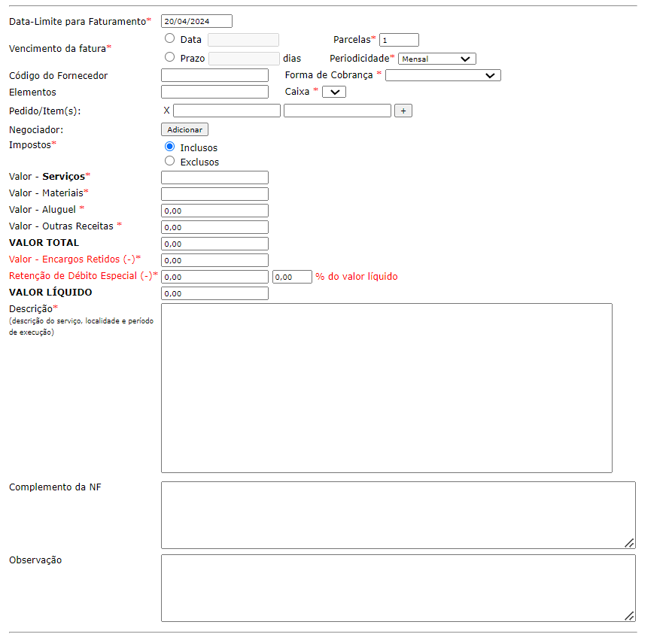Open the Periodicidade dropdown
Image resolution: width=672 pixels, height=634 pixels.
pos(436,59)
